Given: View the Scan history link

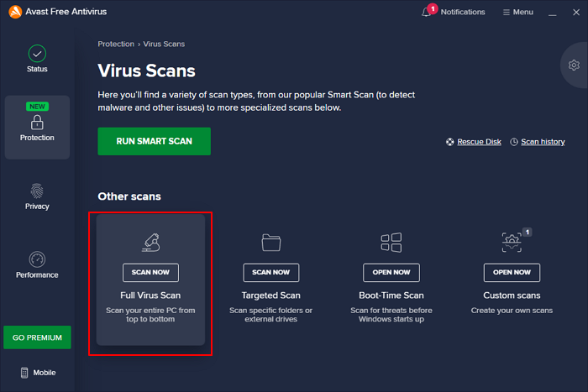Looking at the screenshot, I should pos(543,142).
